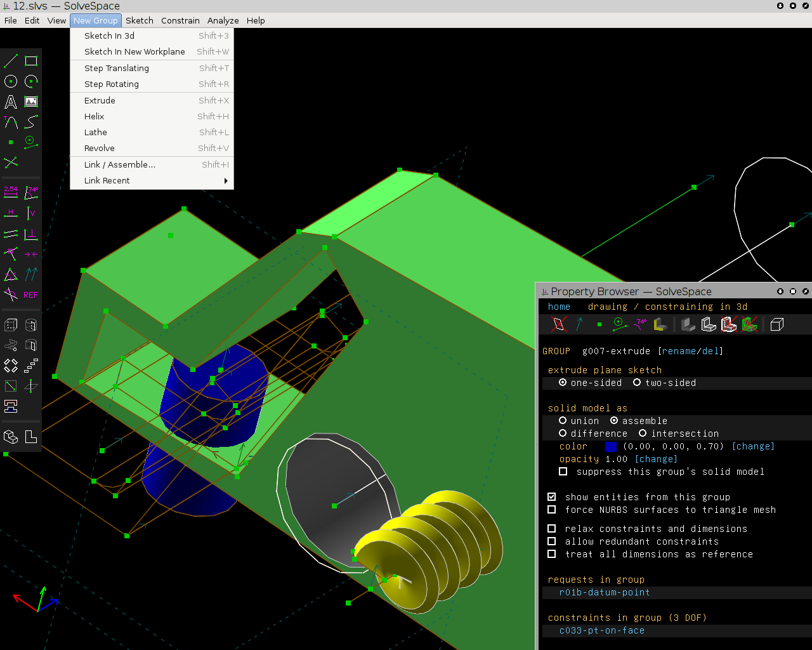The image size is (812, 650).
Task: Toggle shaded model visibility icon
Action: [x=688, y=324]
